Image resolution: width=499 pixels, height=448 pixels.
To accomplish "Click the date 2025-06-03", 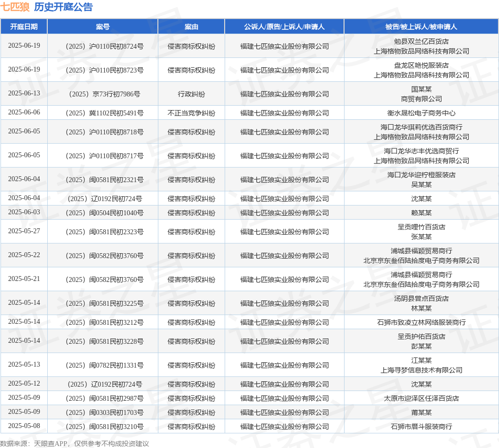I will point(24,212).
